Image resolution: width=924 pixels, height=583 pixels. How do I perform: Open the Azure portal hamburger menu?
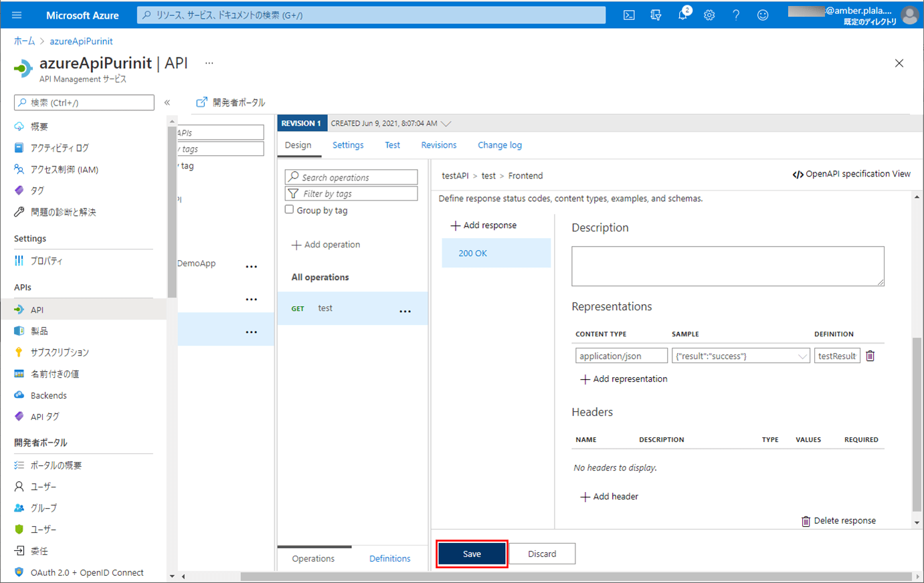click(x=17, y=15)
